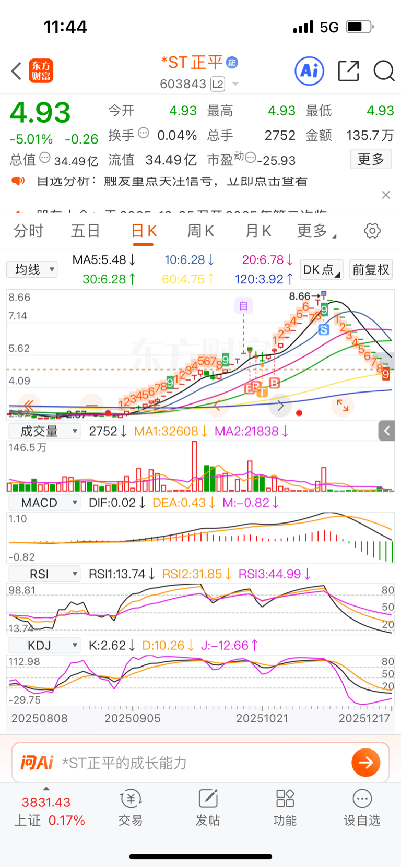Open the KDJ indicator dropdown

44,646
